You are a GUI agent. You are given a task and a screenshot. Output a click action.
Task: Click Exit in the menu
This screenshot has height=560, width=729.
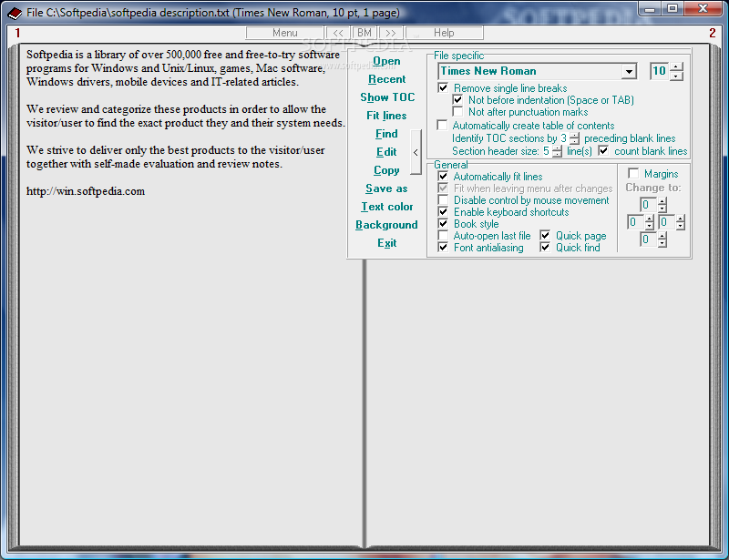[x=386, y=243]
